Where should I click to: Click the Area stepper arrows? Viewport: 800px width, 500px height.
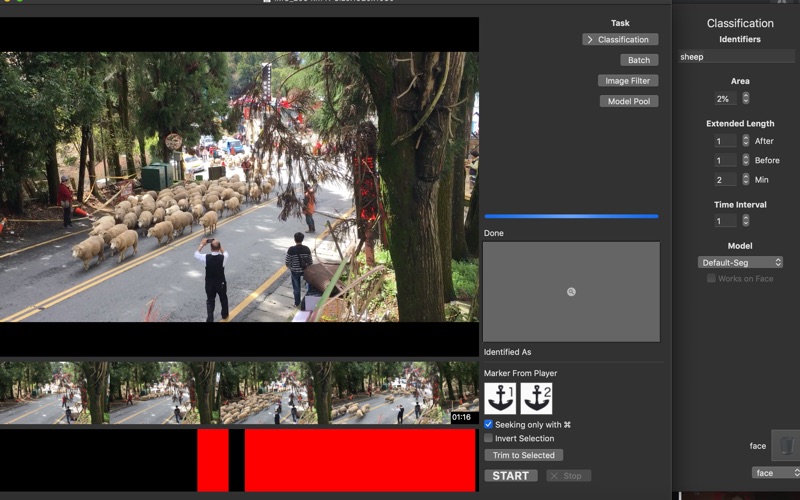(x=745, y=99)
